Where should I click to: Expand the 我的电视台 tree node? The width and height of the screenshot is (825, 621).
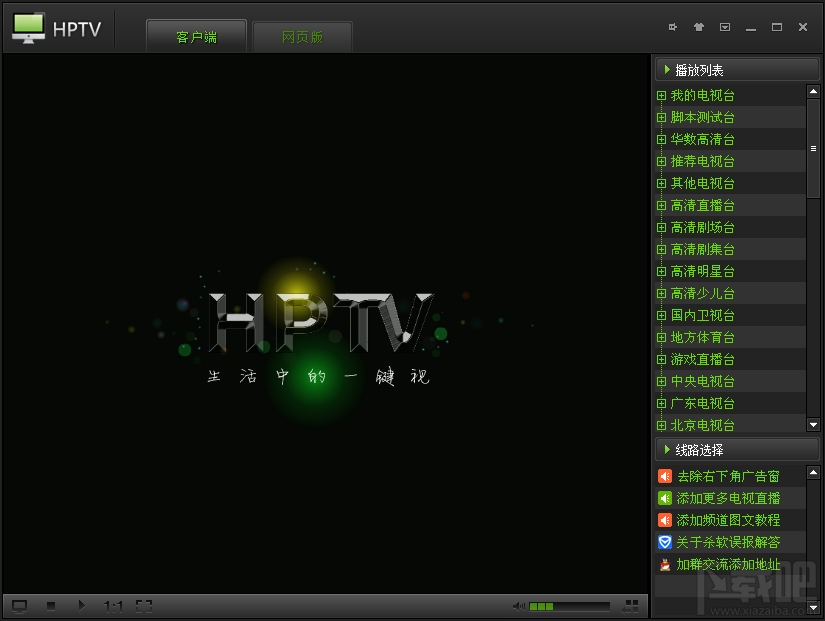coord(661,96)
